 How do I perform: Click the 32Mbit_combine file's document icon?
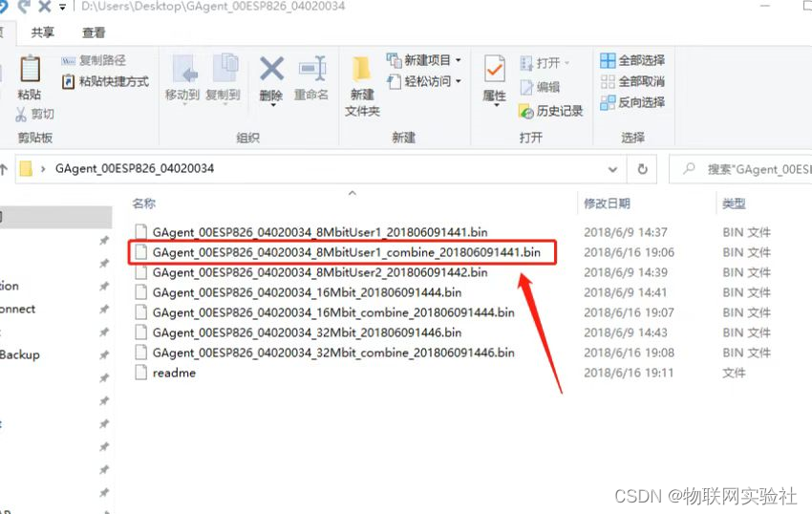(140, 353)
